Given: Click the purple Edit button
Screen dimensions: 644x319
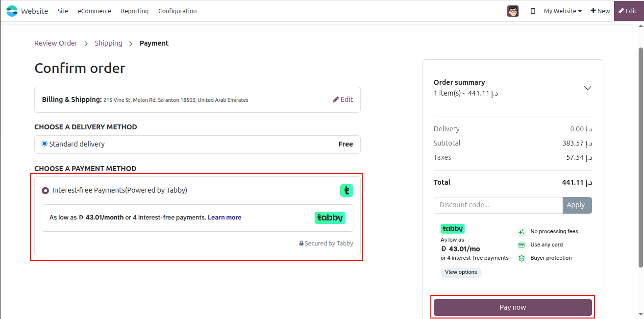Looking at the screenshot, I should (x=628, y=11).
